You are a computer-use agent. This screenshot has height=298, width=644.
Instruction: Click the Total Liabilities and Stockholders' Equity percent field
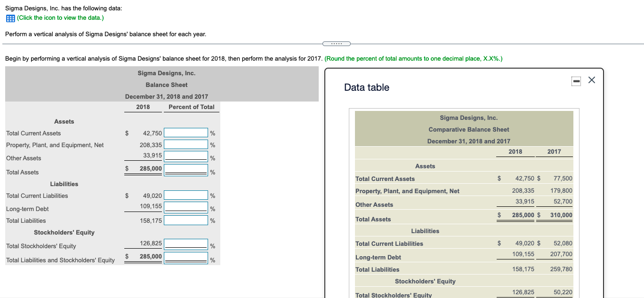coord(185,258)
